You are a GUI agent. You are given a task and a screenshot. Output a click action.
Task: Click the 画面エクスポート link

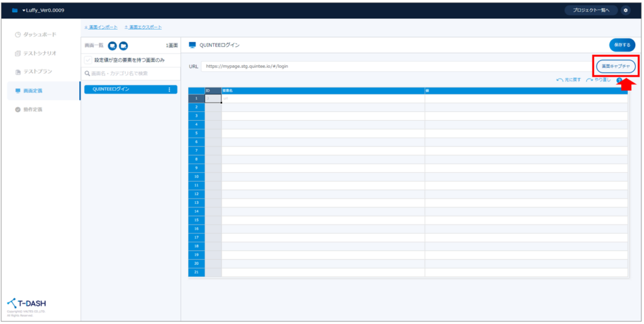[x=143, y=27]
